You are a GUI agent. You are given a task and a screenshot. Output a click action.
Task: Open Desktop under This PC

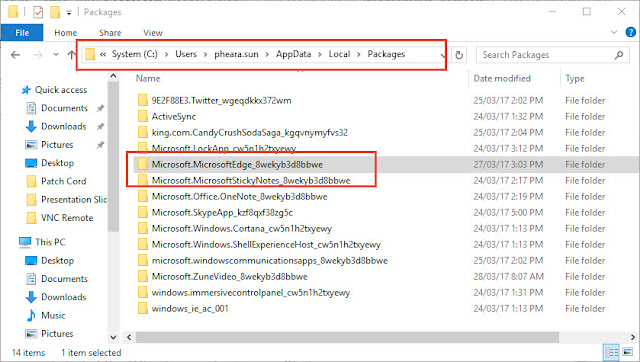[x=57, y=260]
